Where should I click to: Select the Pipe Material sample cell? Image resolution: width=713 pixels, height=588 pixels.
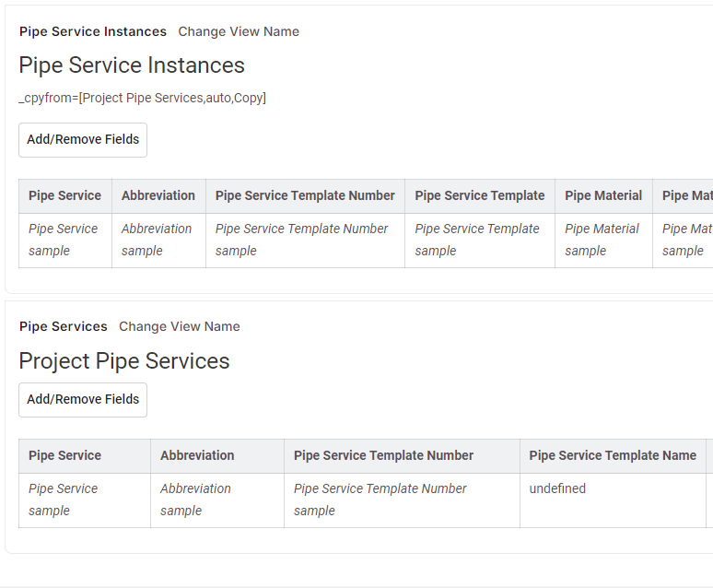tap(602, 240)
